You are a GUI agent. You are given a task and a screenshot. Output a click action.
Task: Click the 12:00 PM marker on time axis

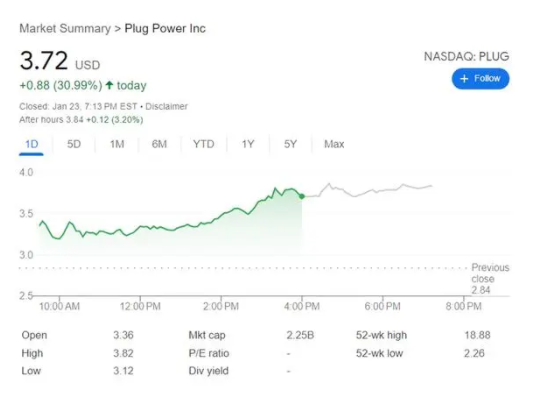click(x=140, y=306)
